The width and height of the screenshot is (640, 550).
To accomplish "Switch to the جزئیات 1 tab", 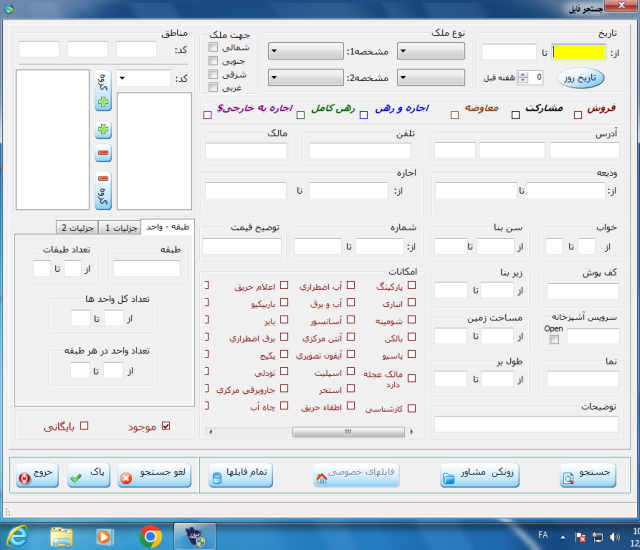I will [x=118, y=228].
